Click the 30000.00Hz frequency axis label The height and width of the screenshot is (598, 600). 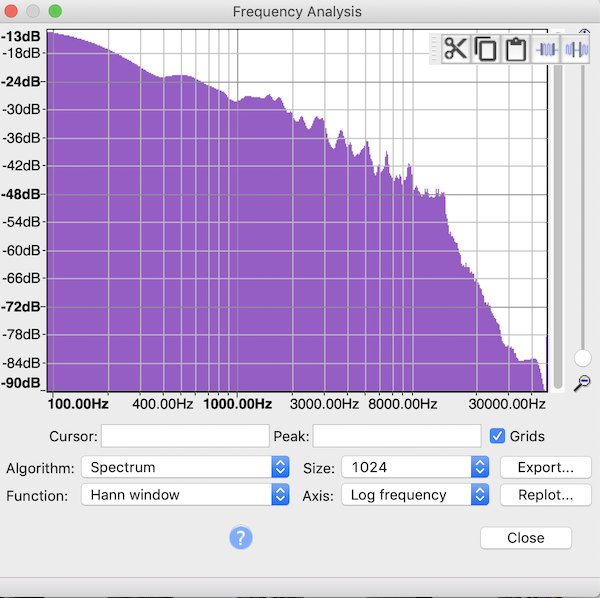coord(507,404)
